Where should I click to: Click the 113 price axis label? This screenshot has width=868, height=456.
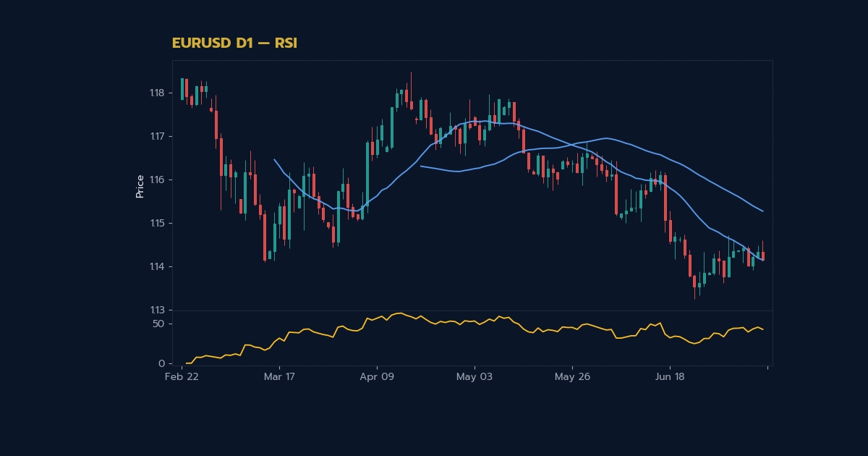pos(157,310)
